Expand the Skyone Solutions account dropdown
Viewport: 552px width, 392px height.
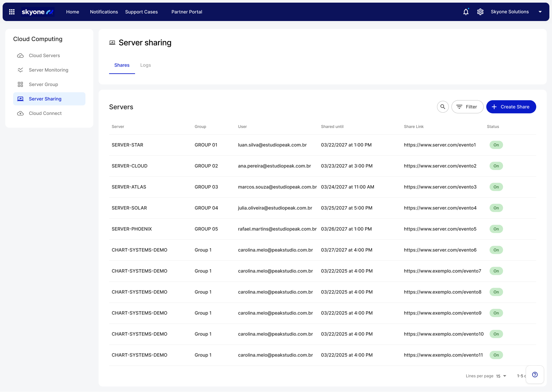click(540, 12)
